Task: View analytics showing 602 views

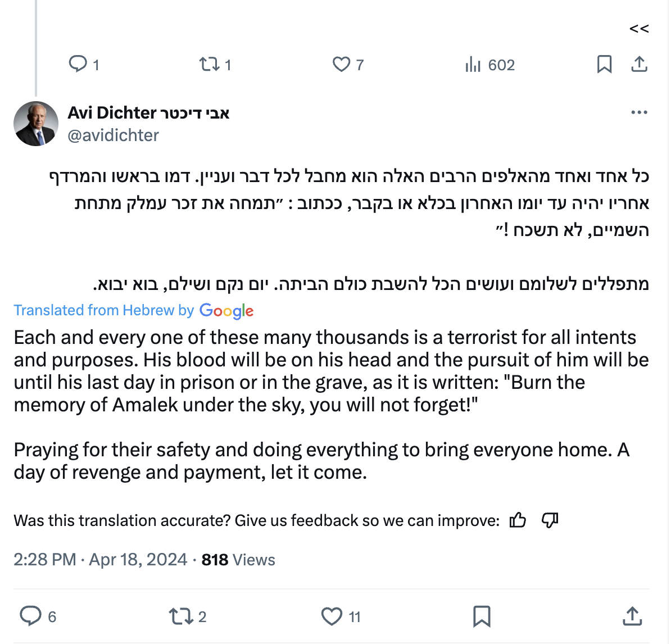Action: pyautogui.click(x=473, y=65)
